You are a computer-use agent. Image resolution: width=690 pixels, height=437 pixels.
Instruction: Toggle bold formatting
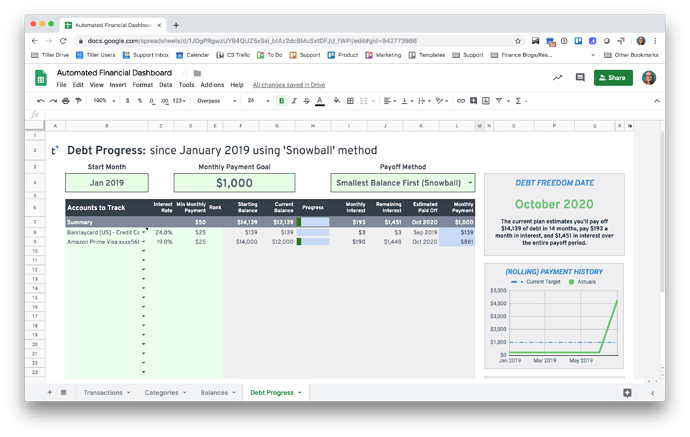point(282,101)
